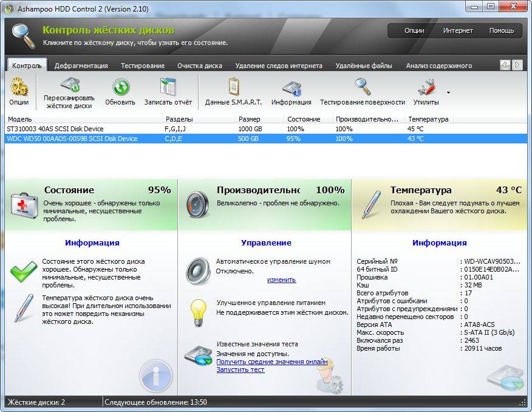Open Утилиты swiss knife icon
This screenshot has width=532, height=412.
(x=426, y=88)
